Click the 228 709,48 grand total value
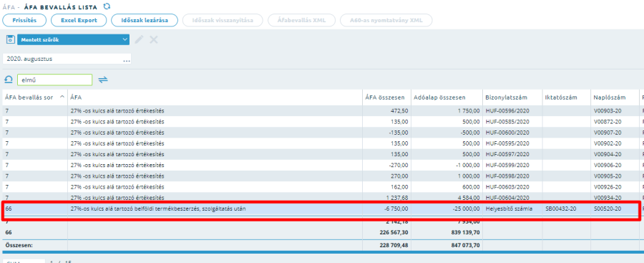Viewport: 644px width, 263px height. coord(393,244)
